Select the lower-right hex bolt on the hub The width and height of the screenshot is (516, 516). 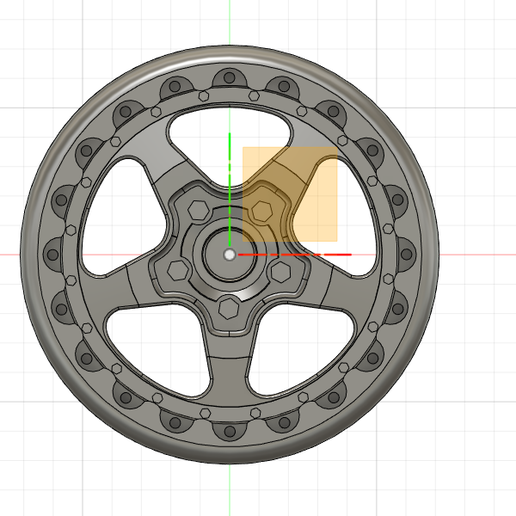(281, 272)
